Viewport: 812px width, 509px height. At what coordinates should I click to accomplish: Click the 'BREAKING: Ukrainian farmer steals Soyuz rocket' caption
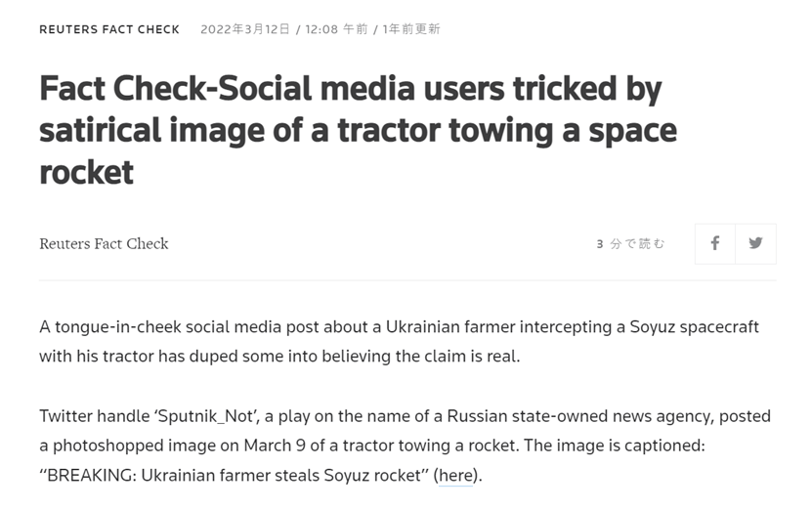pos(234,476)
